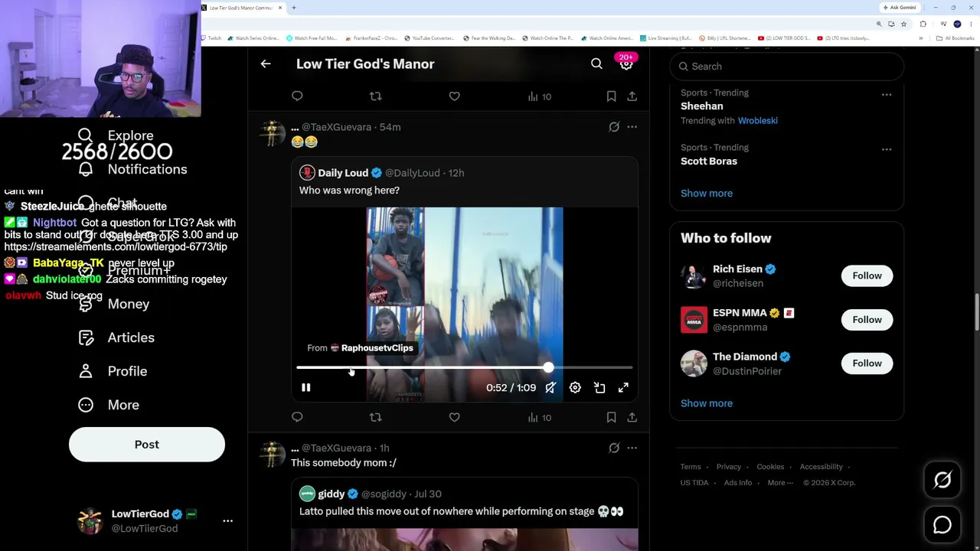Repost the TaeXGuevara 54m post
Screen dimensions: 980x551
coord(375,417)
